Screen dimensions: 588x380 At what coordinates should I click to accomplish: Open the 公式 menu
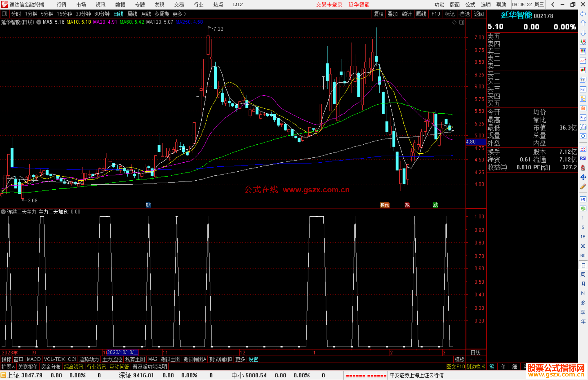[470, 5]
